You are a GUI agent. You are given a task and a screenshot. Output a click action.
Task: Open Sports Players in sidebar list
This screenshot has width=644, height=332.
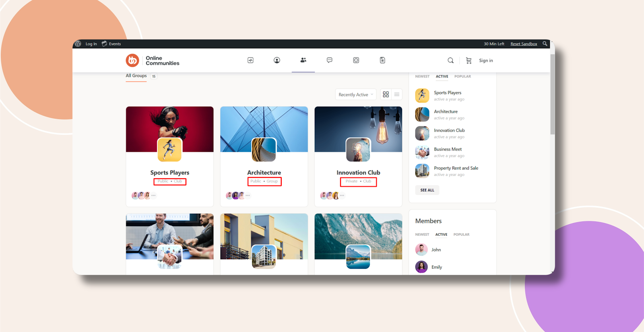tap(448, 93)
